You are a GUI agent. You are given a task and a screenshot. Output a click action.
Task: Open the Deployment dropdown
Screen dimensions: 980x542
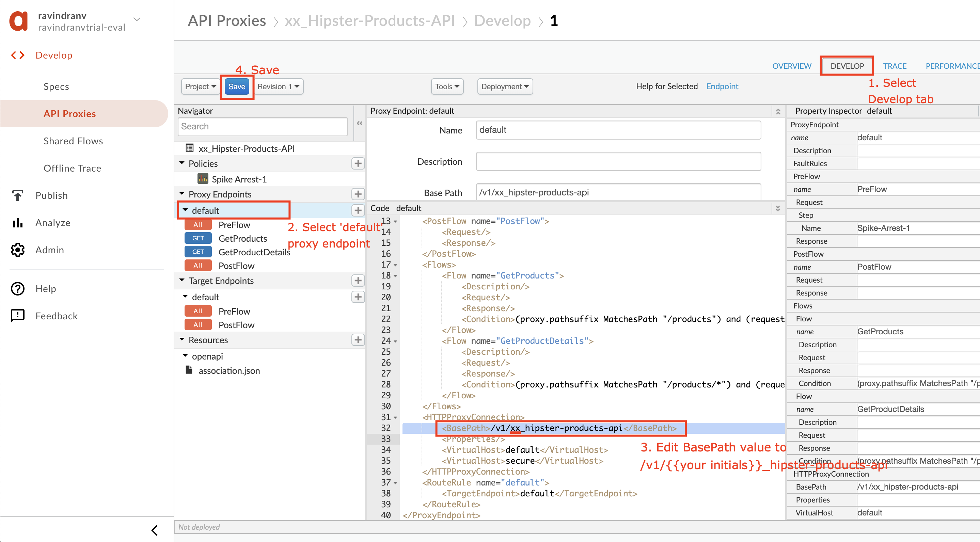[505, 86]
